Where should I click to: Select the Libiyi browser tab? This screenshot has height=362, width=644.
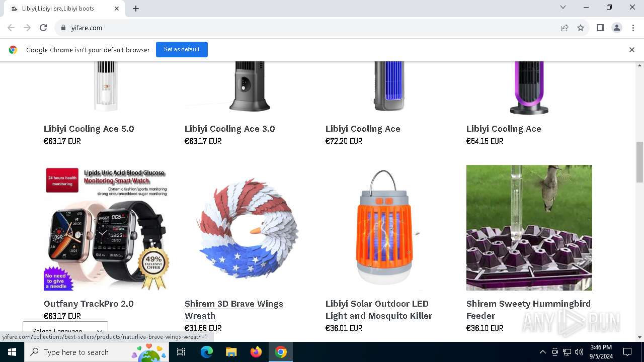point(64,9)
